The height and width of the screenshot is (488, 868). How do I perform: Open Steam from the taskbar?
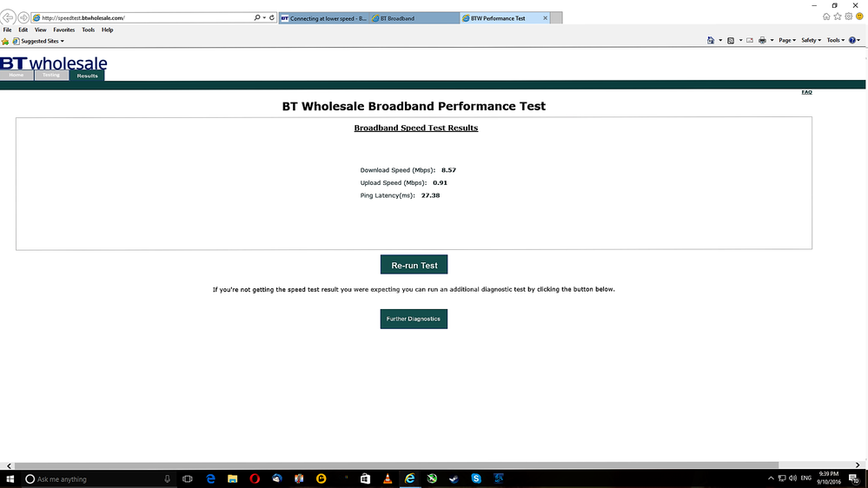tap(454, 479)
